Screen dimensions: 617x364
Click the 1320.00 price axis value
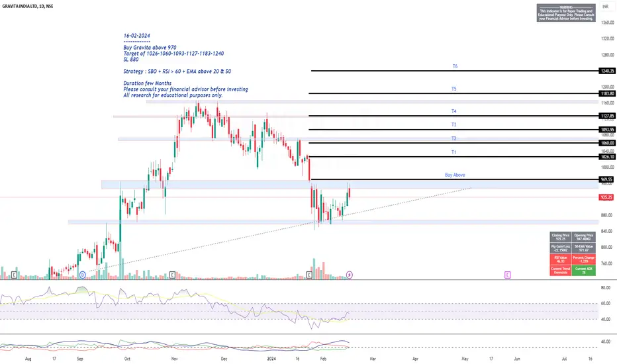tap(608, 39)
